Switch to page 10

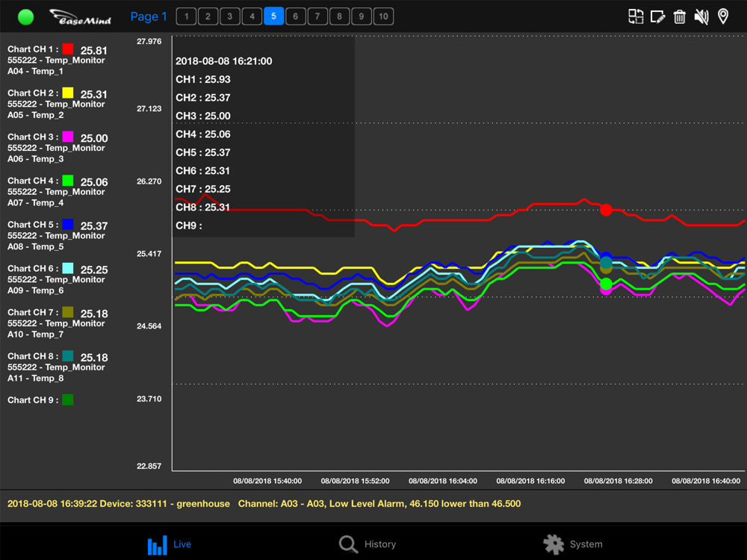click(x=383, y=16)
